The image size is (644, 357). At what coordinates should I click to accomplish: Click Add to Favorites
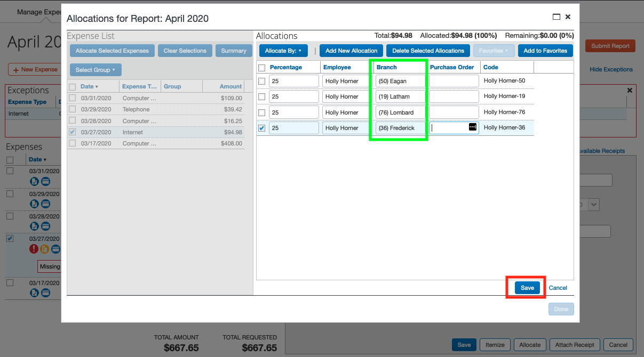click(x=545, y=51)
